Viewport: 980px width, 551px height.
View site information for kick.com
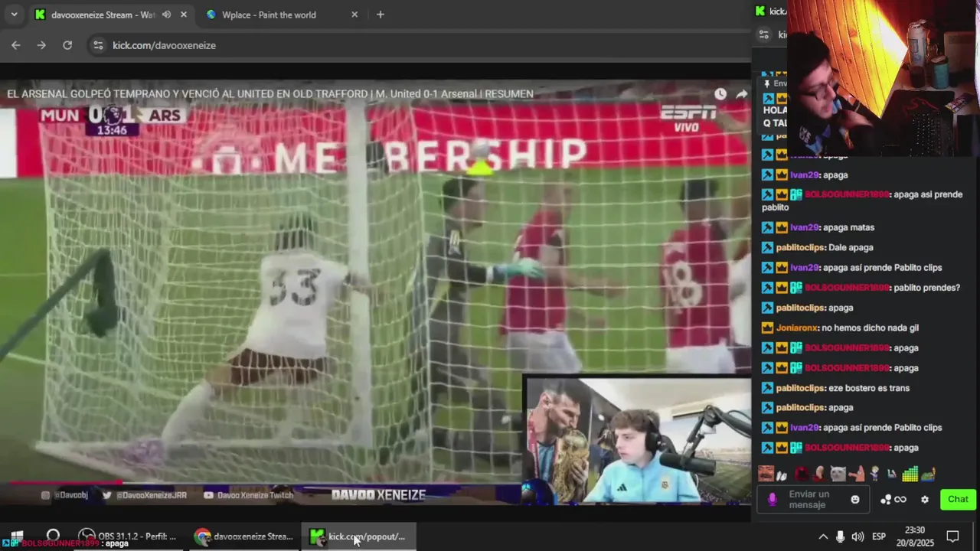[x=98, y=45]
